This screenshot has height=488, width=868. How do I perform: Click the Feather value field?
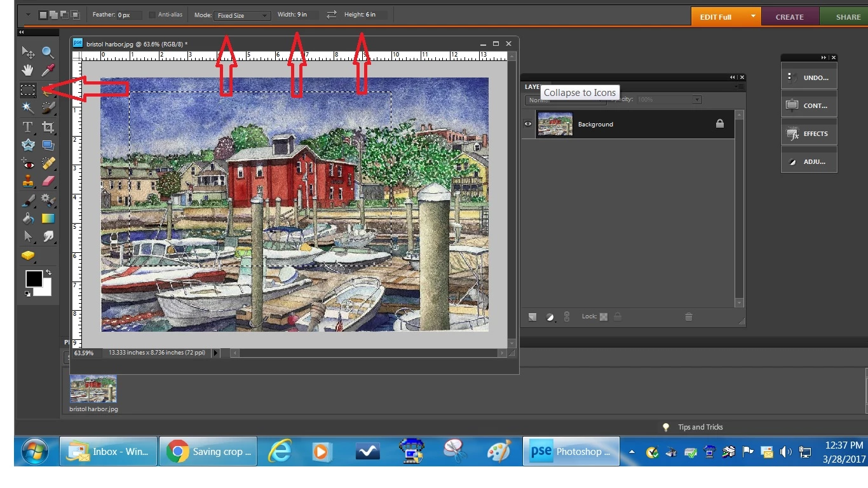click(129, 15)
